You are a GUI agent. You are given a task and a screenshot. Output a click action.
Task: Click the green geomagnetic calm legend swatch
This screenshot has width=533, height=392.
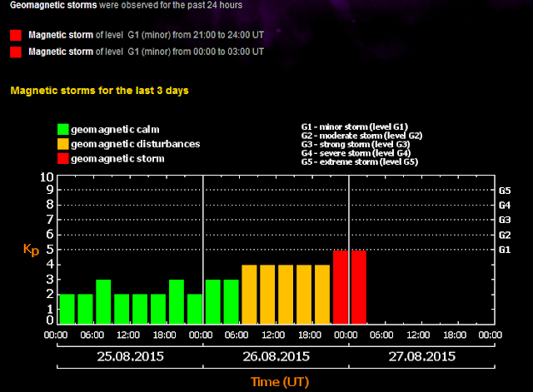click(x=63, y=130)
